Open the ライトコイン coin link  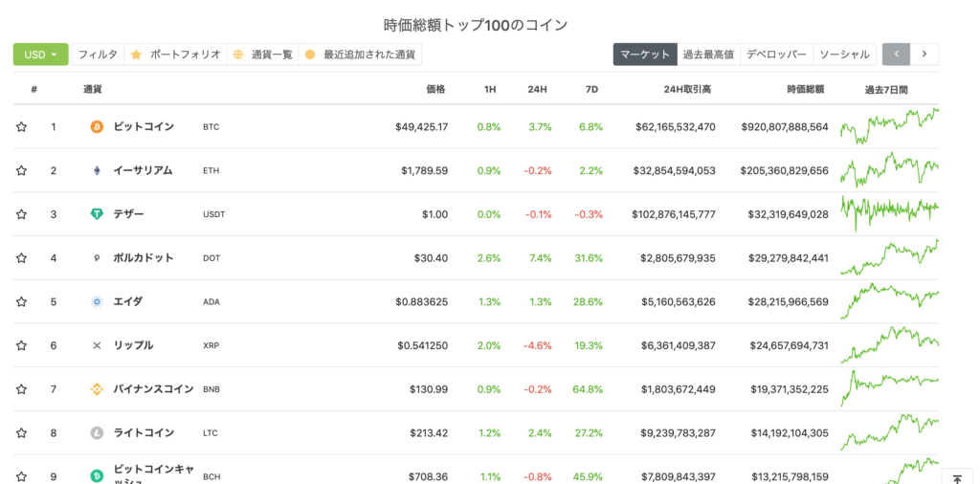[x=144, y=432]
